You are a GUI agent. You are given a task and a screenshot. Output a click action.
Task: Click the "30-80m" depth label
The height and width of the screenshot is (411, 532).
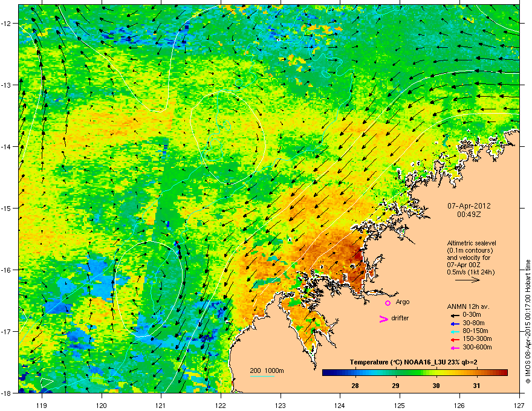[x=473, y=323]
